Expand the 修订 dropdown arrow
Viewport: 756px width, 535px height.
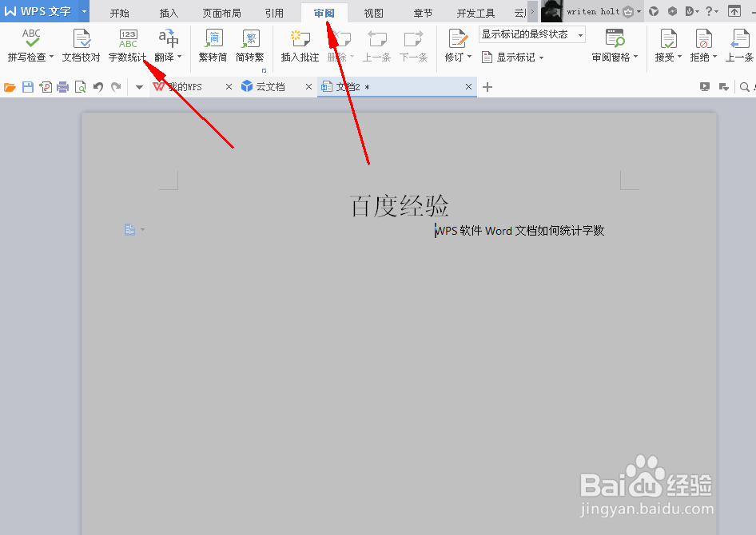(469, 57)
